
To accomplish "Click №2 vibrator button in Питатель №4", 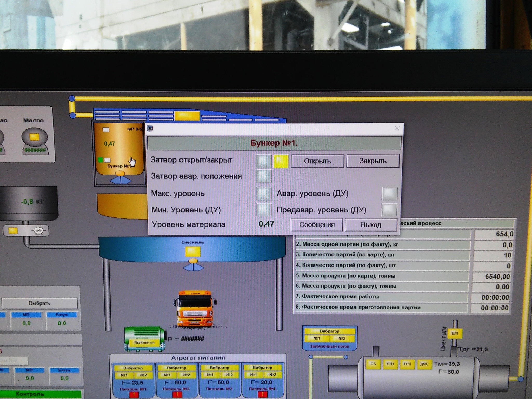I will tap(272, 375).
